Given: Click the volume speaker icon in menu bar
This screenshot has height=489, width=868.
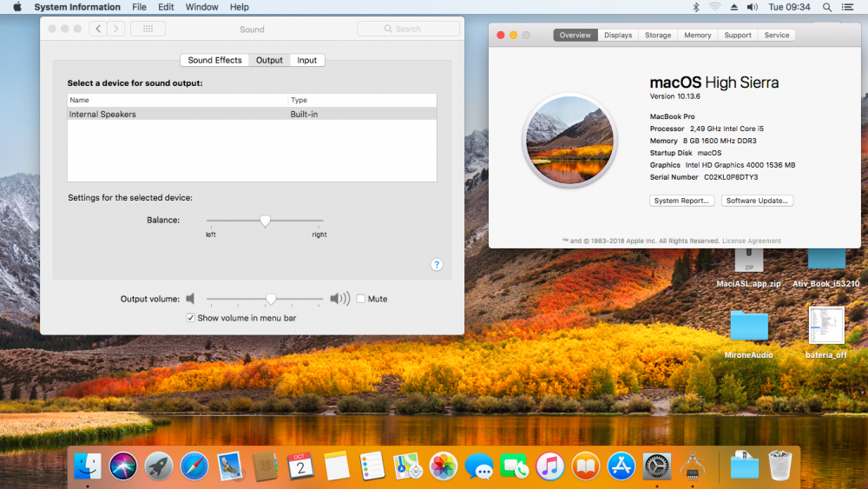Looking at the screenshot, I should [x=753, y=7].
